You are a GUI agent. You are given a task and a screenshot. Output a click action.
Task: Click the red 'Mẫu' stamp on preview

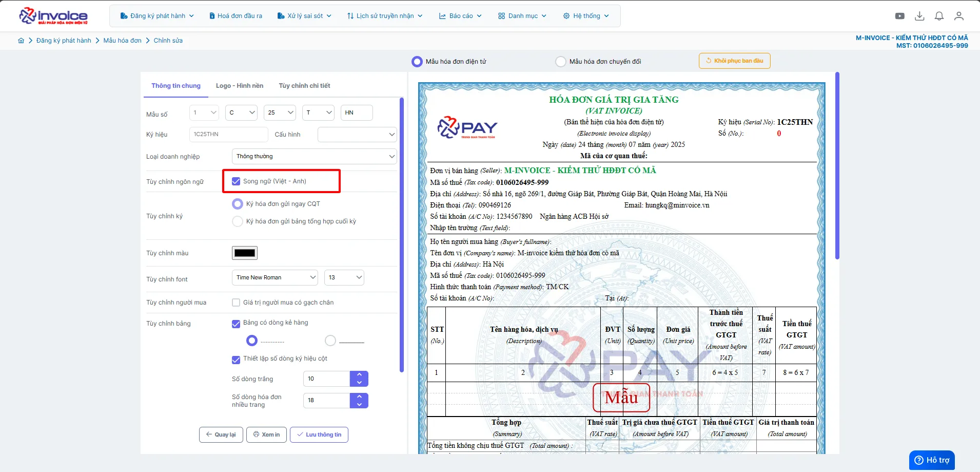[621, 398]
